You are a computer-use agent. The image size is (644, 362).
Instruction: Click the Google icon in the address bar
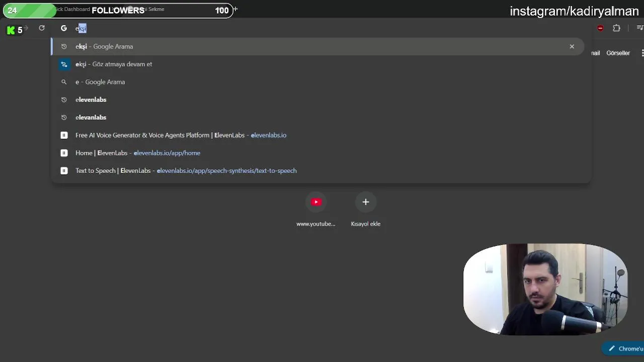tap(64, 28)
